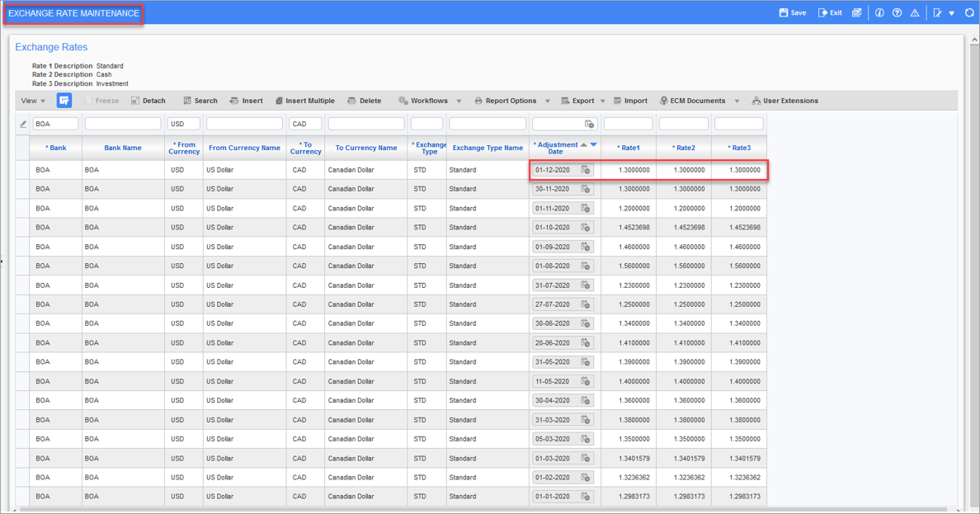
Task: Click the warning triangle icon in header
Action: point(914,12)
